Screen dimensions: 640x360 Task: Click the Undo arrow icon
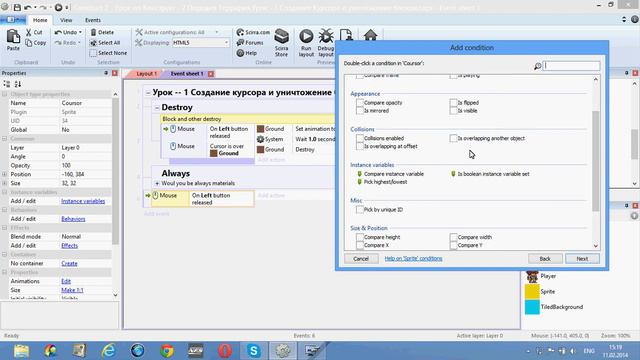tap(58, 32)
